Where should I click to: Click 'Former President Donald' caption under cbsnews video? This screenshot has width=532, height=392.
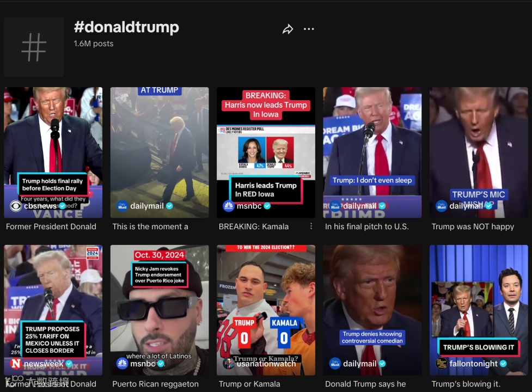pos(51,226)
